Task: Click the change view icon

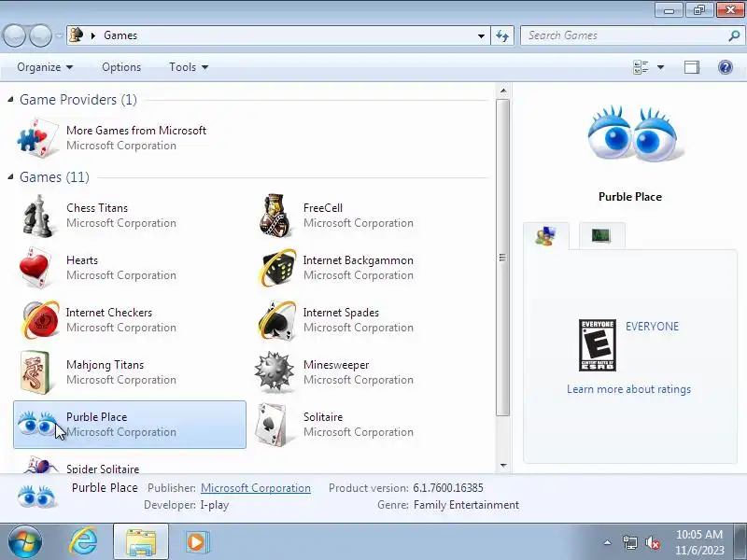Action: tap(641, 67)
